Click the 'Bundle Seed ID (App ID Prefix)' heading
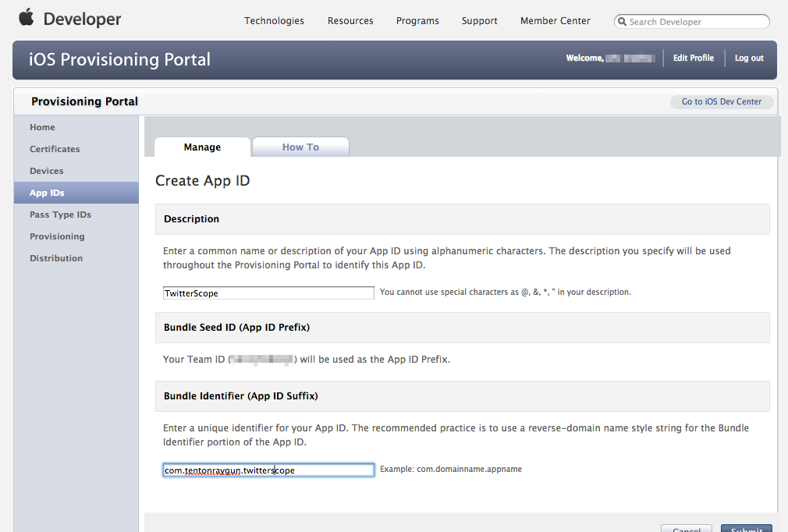The width and height of the screenshot is (788, 532). pos(236,328)
